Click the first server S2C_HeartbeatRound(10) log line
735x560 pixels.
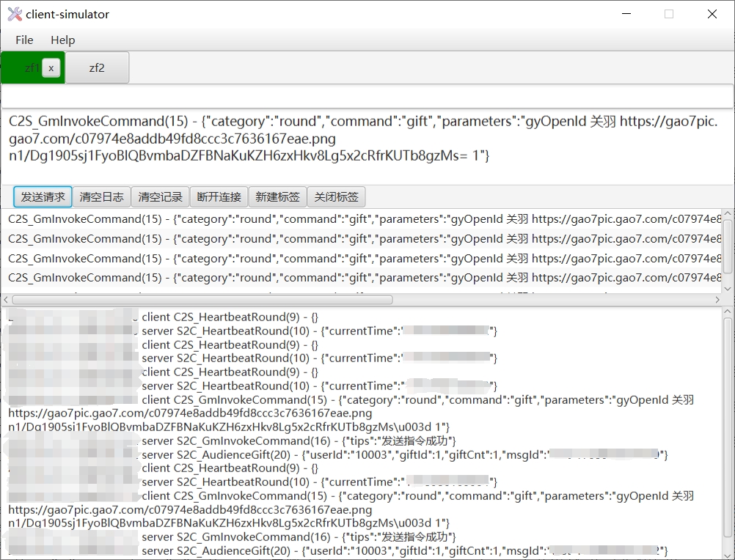point(319,331)
